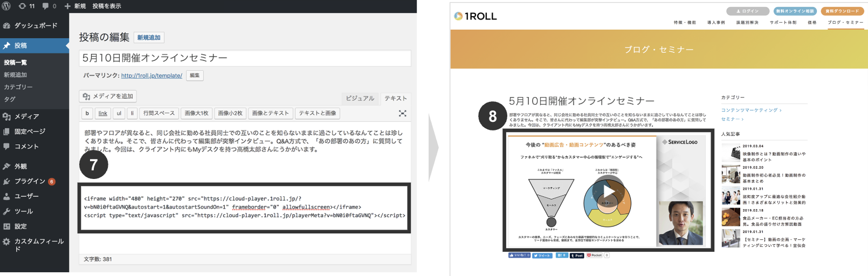Click the メディアを追加 button
868x276 pixels.
pos(108,96)
